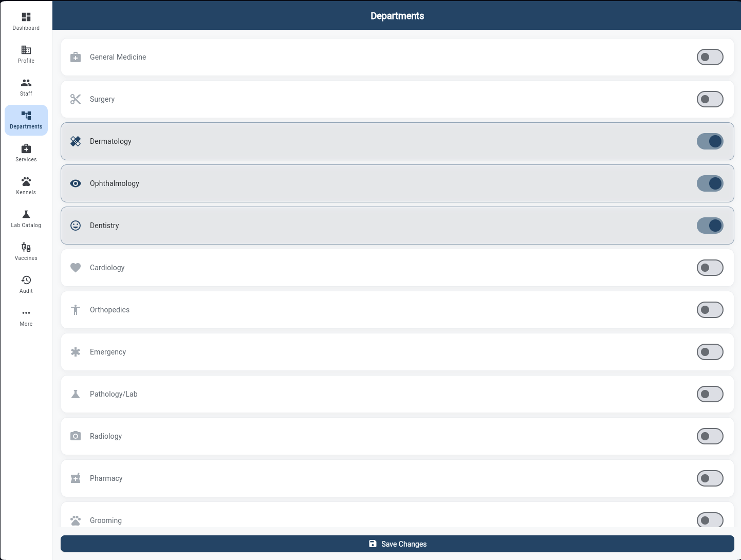
Task: Click the Save Changes button
Action: [397, 544]
